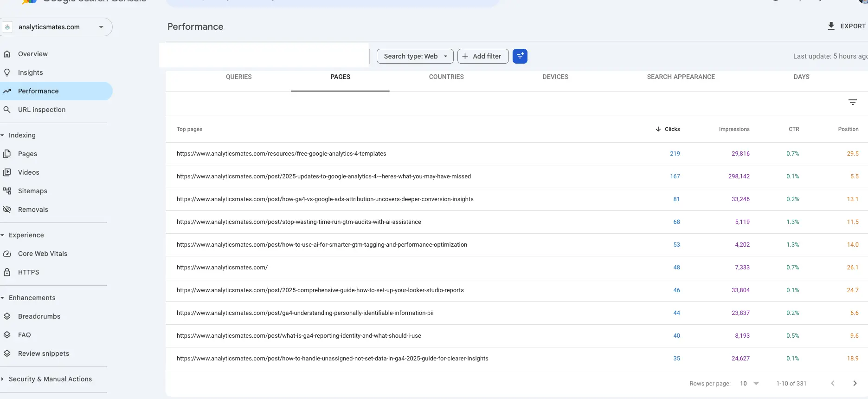Select the ga4-vs-google-ads-attribution URL row
Viewport: 868px width, 399px height.
517,199
